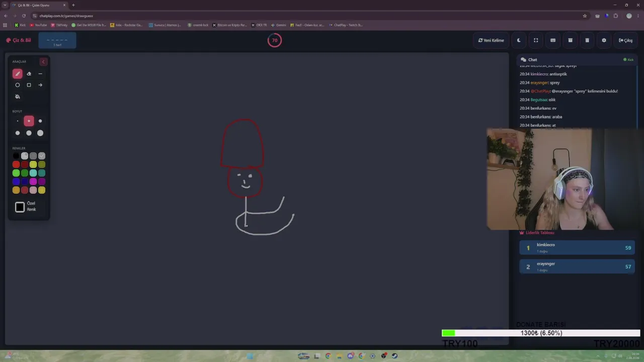Open the ChatPlay - Twitch bookmark
This screenshot has width=644, height=362.
pos(345,25)
